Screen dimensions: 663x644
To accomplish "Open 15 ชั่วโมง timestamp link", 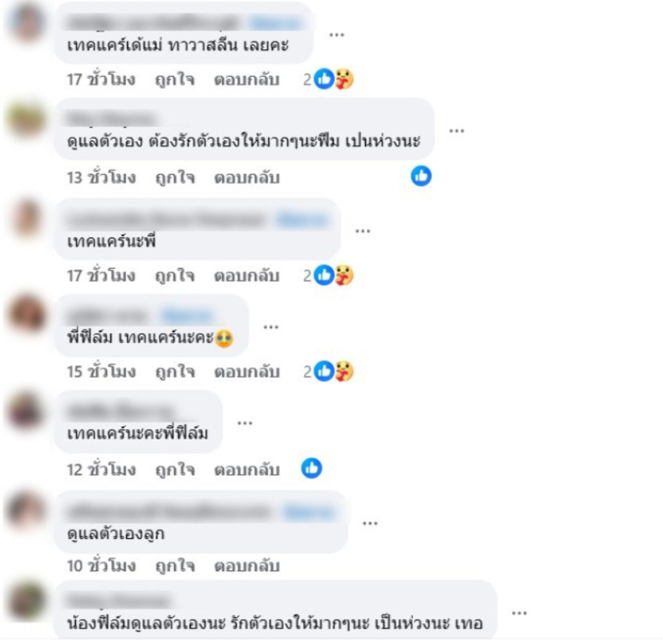I will pyautogui.click(x=101, y=371).
